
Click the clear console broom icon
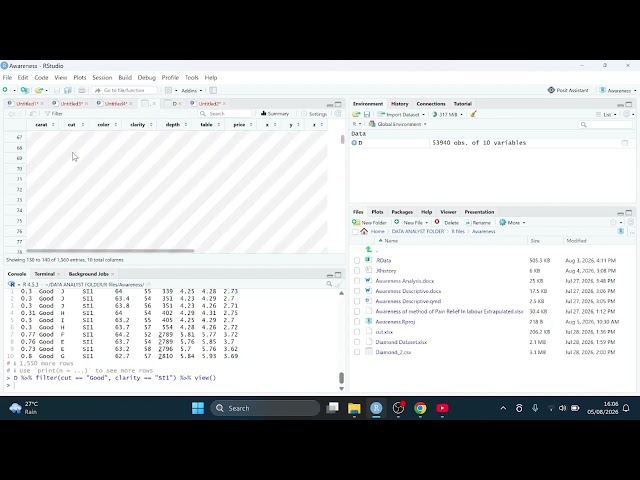(x=338, y=284)
